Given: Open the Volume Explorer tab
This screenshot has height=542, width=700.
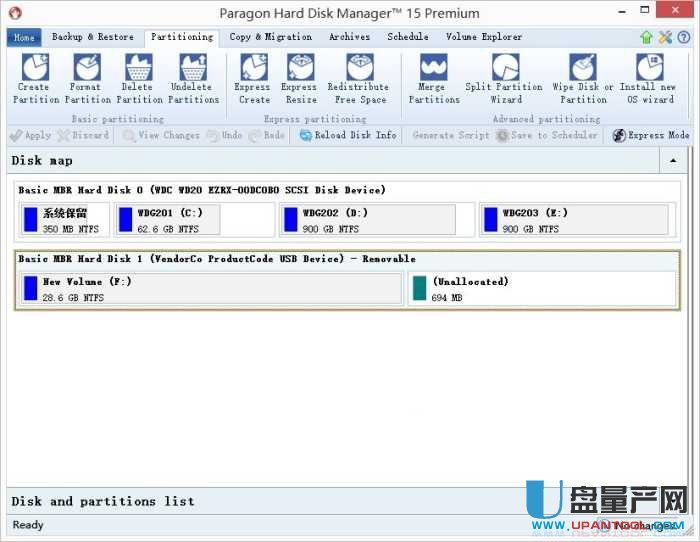Looking at the screenshot, I should 484,37.
